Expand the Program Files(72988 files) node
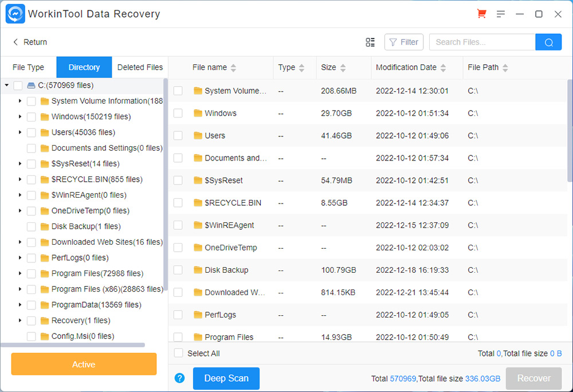The image size is (573, 392). (x=20, y=273)
